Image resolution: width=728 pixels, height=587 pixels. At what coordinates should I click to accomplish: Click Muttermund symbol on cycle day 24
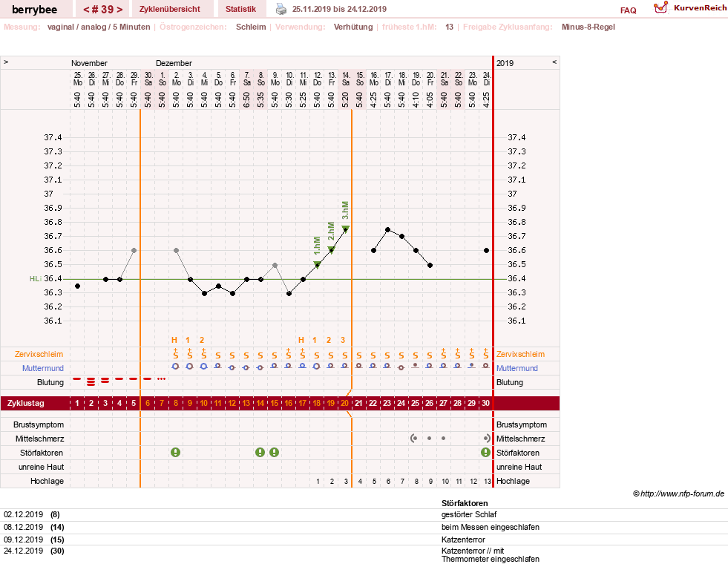(401, 367)
